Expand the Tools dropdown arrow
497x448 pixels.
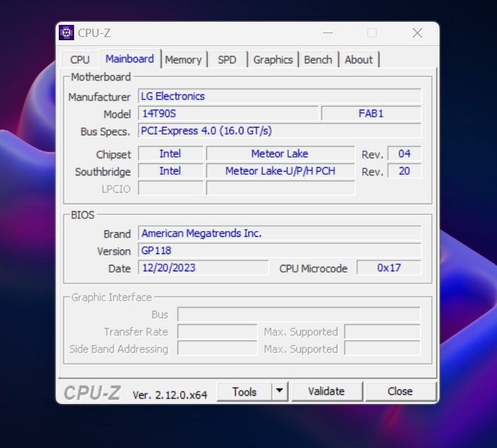[279, 391]
